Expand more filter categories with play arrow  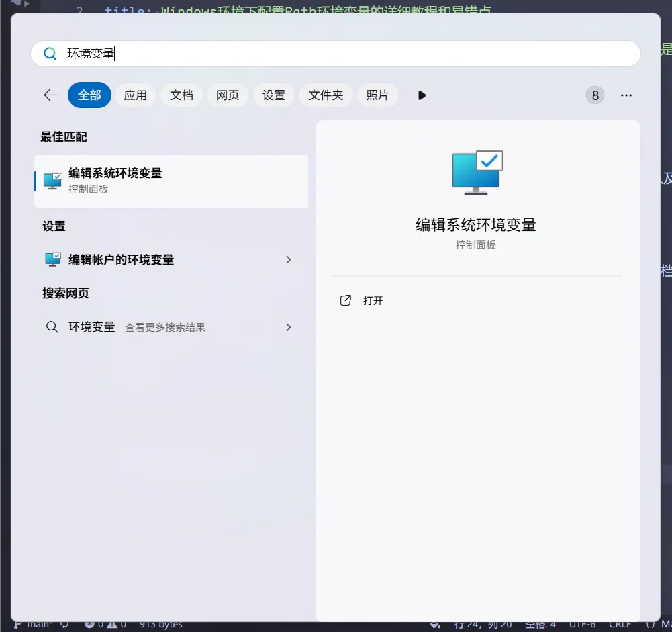(x=422, y=95)
